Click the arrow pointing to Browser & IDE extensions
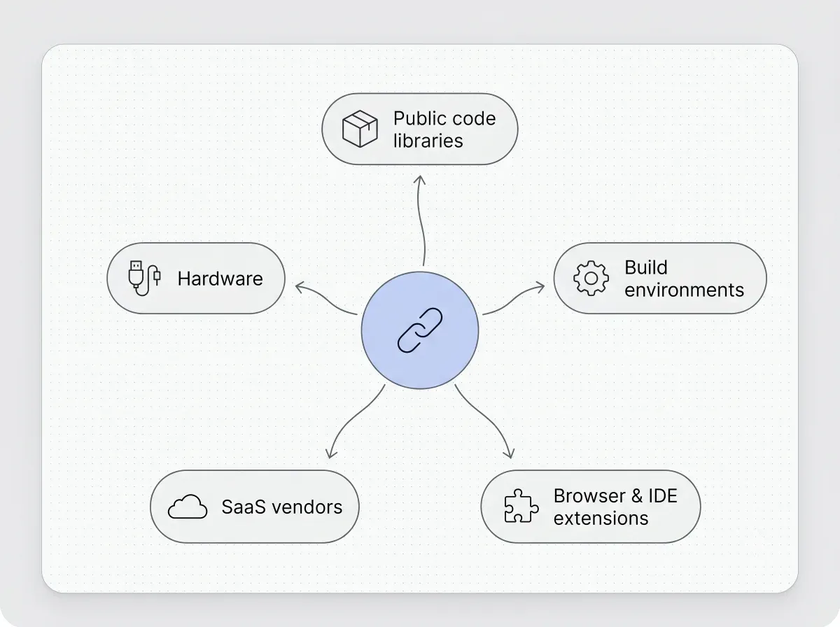Image resolution: width=840 pixels, height=627 pixels. (485, 421)
